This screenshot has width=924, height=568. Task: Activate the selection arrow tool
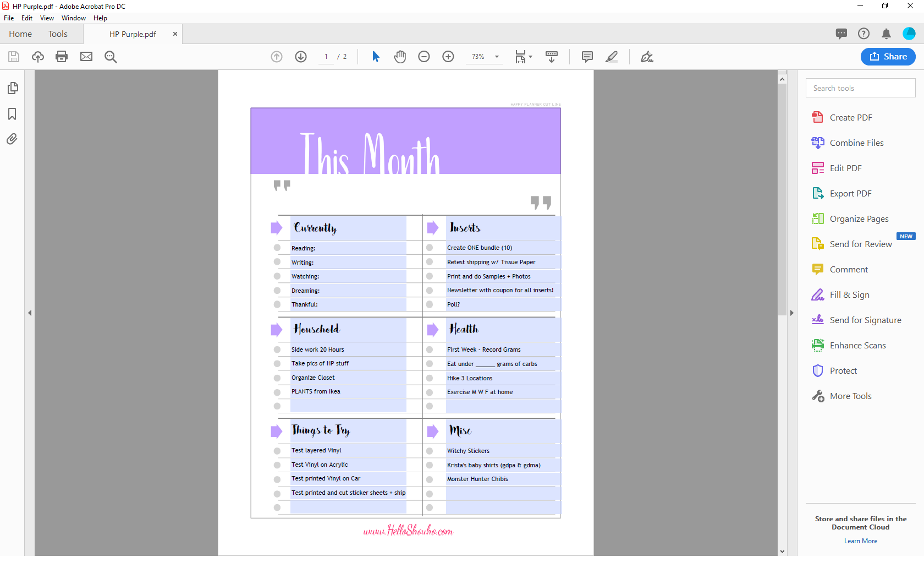(x=376, y=57)
